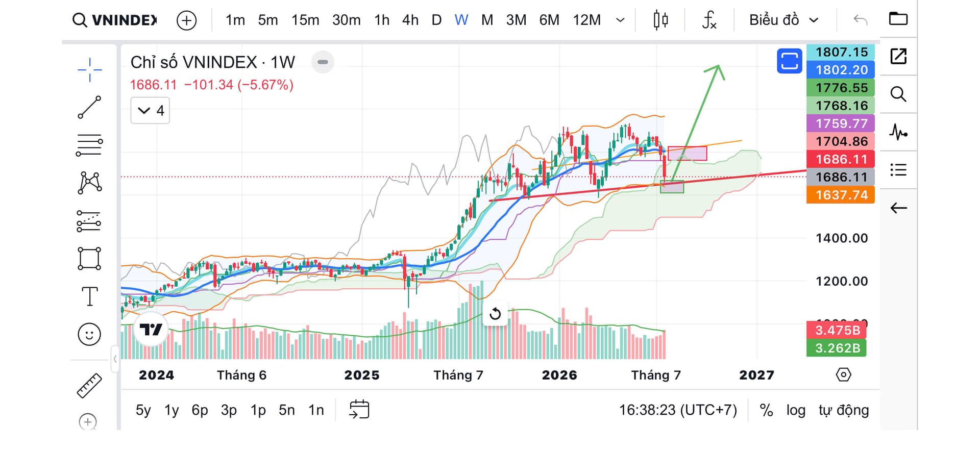Open the indicators fx menu
Screen dimensions: 980x452
(x=709, y=20)
